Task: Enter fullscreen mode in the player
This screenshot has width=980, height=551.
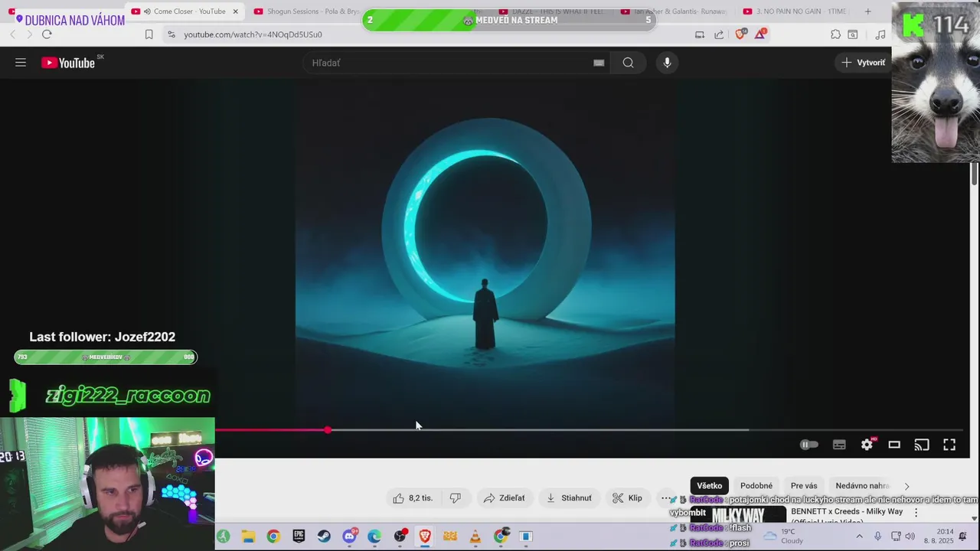Action: (949, 445)
